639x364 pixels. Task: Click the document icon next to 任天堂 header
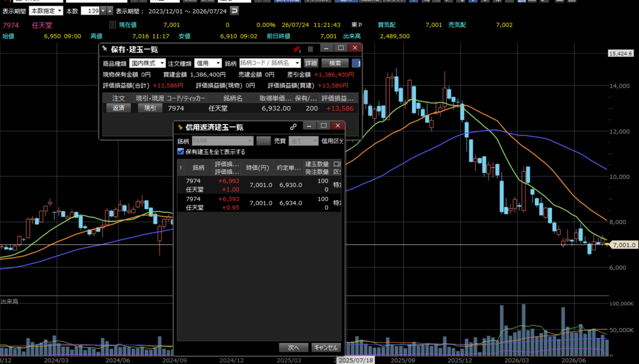coord(112,25)
